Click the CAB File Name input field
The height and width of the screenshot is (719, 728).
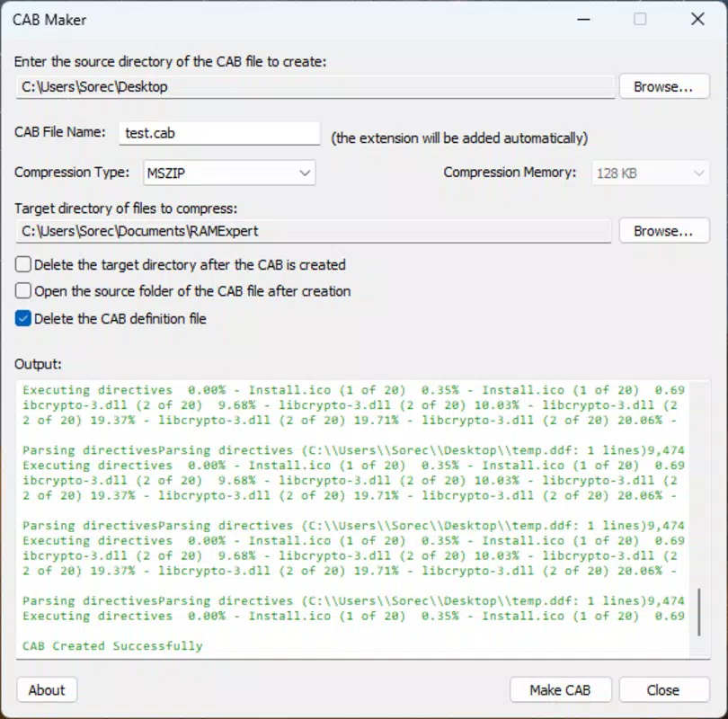click(219, 133)
